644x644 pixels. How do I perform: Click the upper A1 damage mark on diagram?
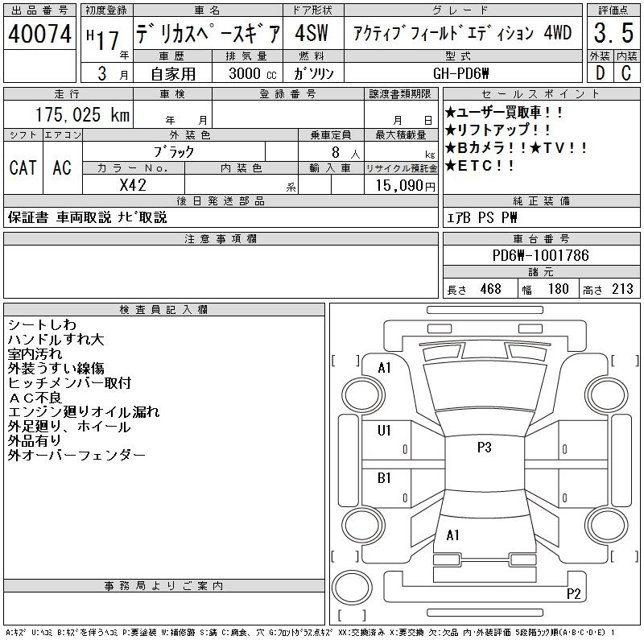(x=384, y=368)
